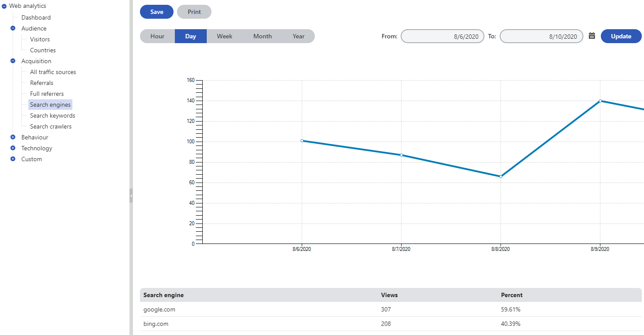Click the sidebar splitter collapse handle
This screenshot has width=644, height=335.
[131, 196]
